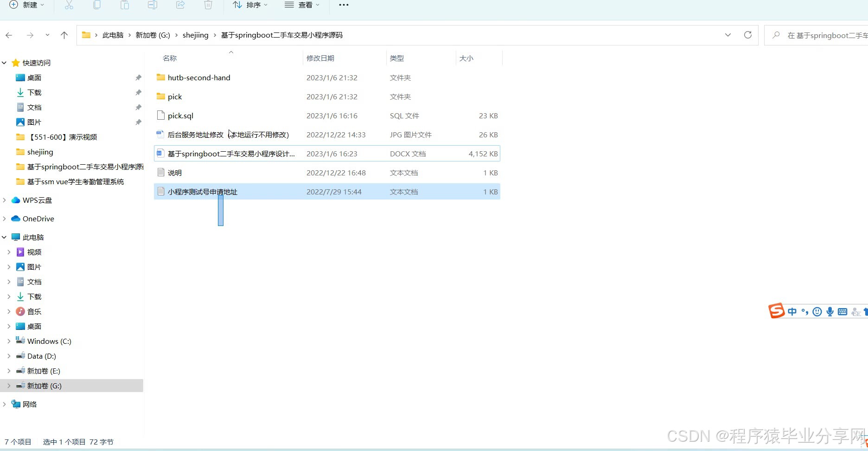The height and width of the screenshot is (451, 868).
Task: Click Sogou IME microphone icon
Action: (830, 312)
